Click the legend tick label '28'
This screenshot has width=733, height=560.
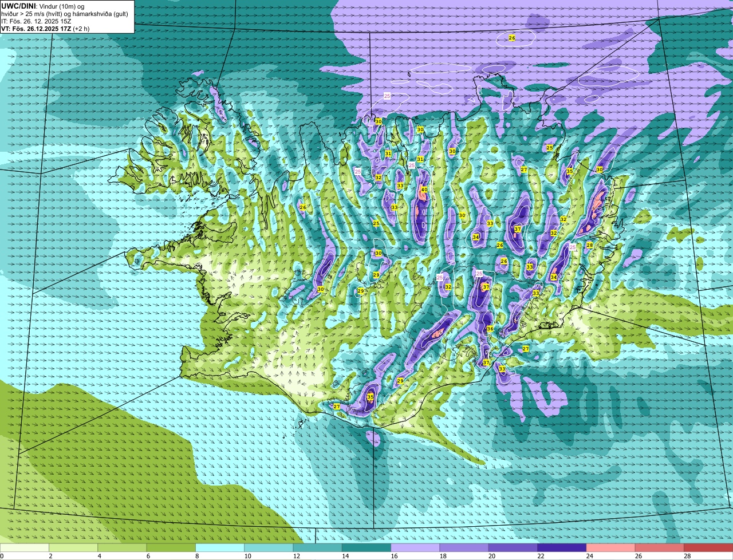(687, 556)
